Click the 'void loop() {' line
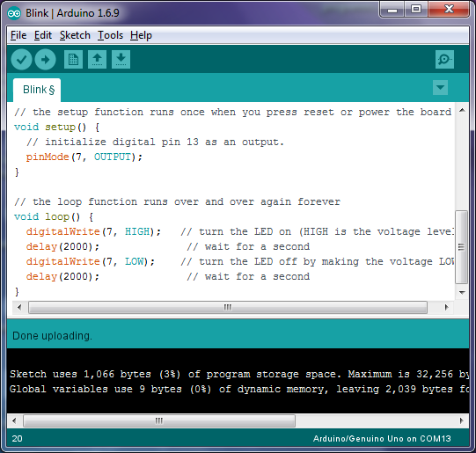476x453 pixels. pyautogui.click(x=54, y=217)
